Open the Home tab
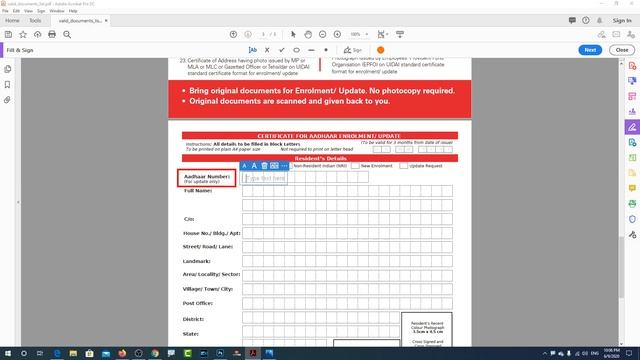 12,20
